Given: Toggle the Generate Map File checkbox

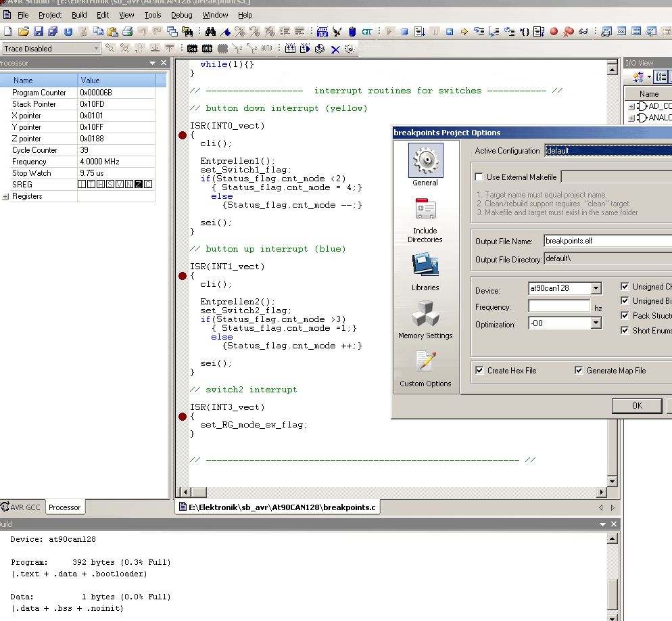Looking at the screenshot, I should point(579,371).
